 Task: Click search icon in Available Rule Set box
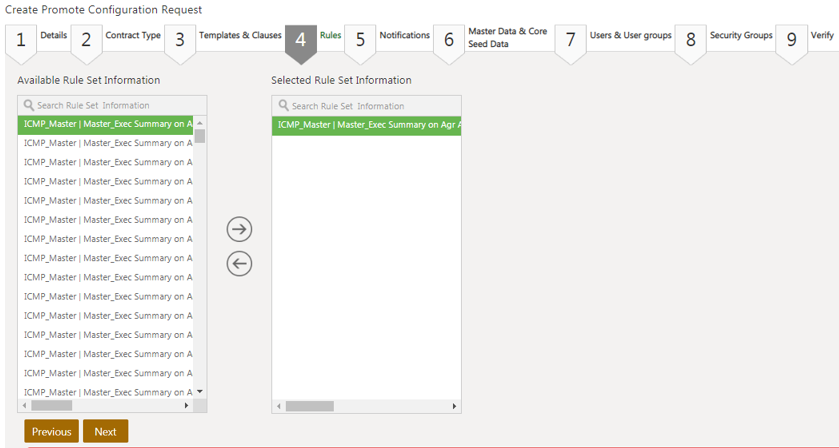coord(29,105)
